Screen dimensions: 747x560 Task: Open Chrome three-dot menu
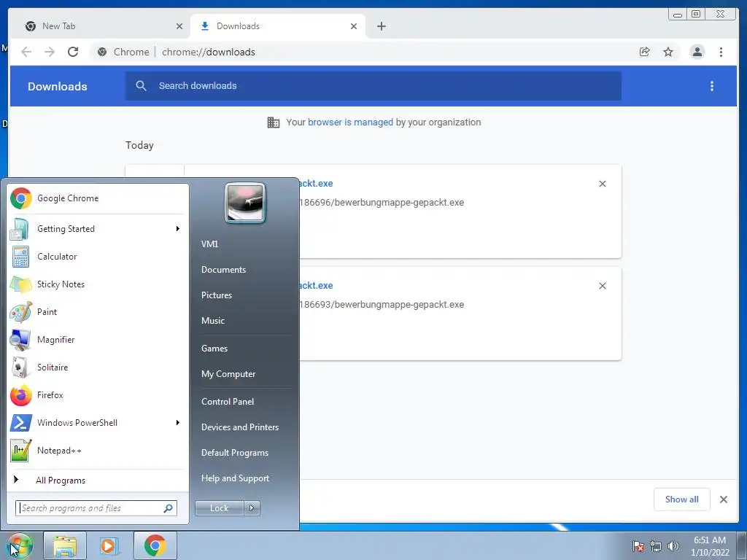[721, 52]
